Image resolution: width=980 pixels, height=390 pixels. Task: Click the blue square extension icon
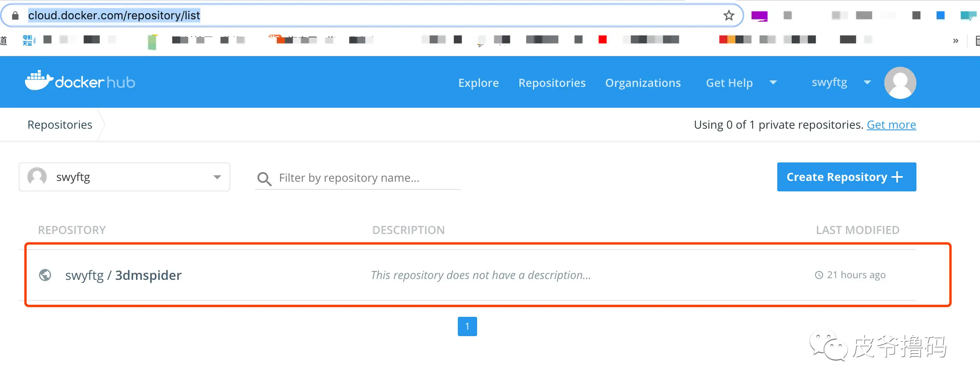[940, 16]
